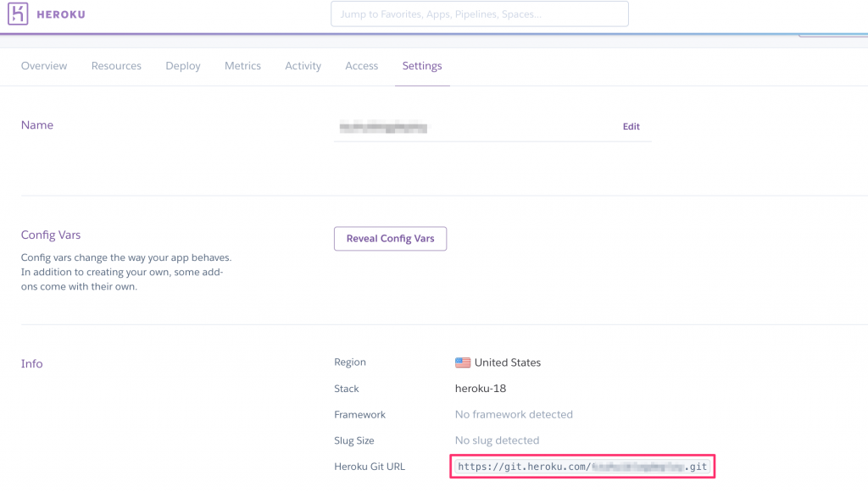The width and height of the screenshot is (868, 492).
Task: Select the Access tab
Action: (361, 66)
